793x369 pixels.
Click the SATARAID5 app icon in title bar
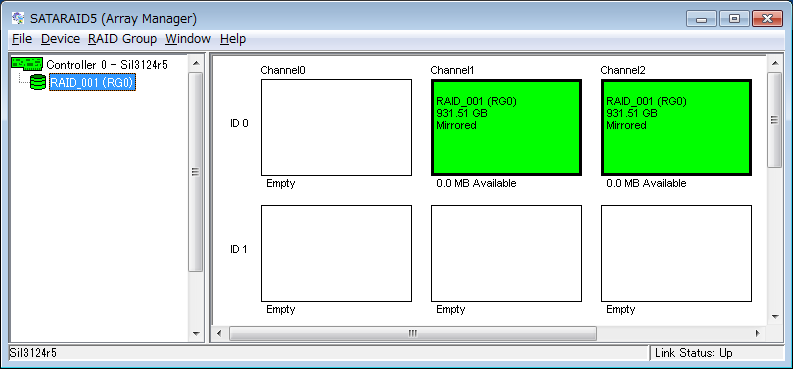point(18,19)
